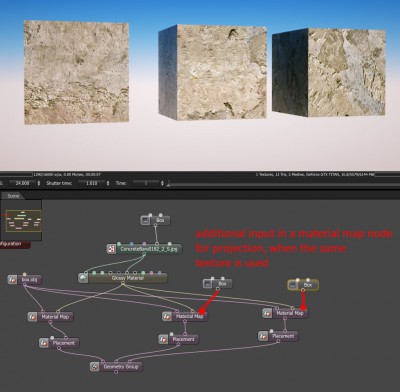Click the left Placement node icon
Viewport: 400px width, 392px height.
coord(44,343)
